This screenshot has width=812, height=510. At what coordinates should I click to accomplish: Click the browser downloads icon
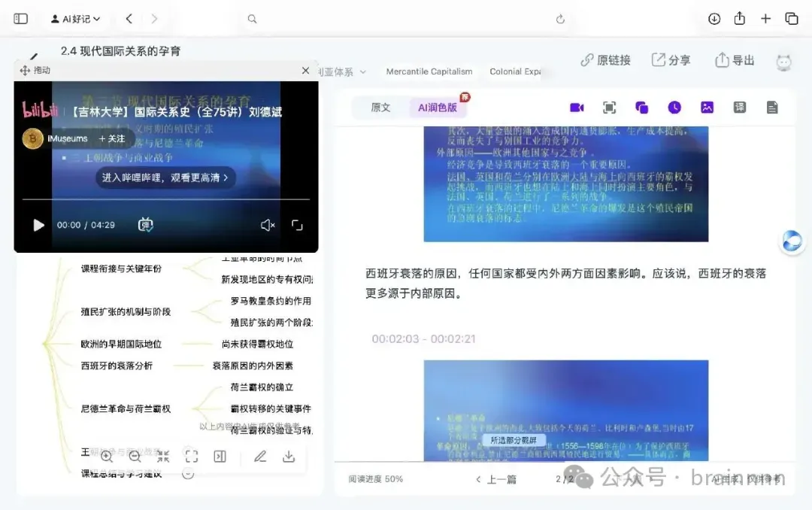point(714,19)
